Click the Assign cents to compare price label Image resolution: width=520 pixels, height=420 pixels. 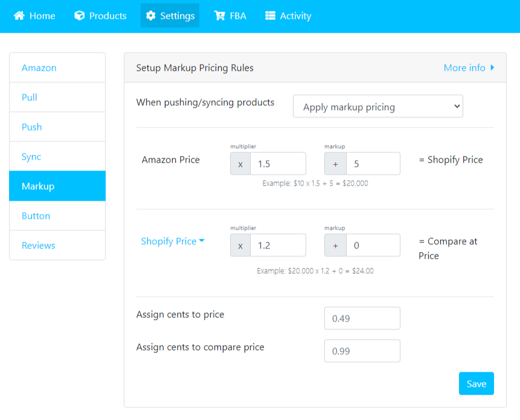[x=201, y=347]
